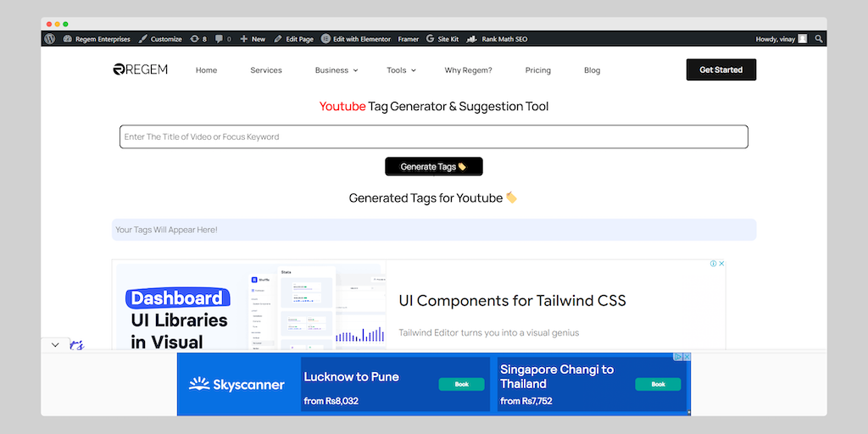
Task: Click the Tailwind Editor description text
Action: tap(489, 332)
